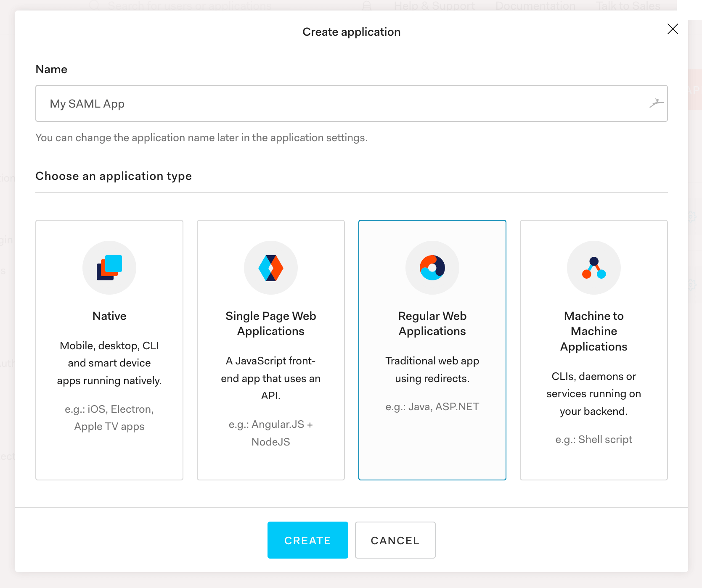Click the lock icon beside Help & Support
This screenshot has width=702, height=588.
(366, 5)
